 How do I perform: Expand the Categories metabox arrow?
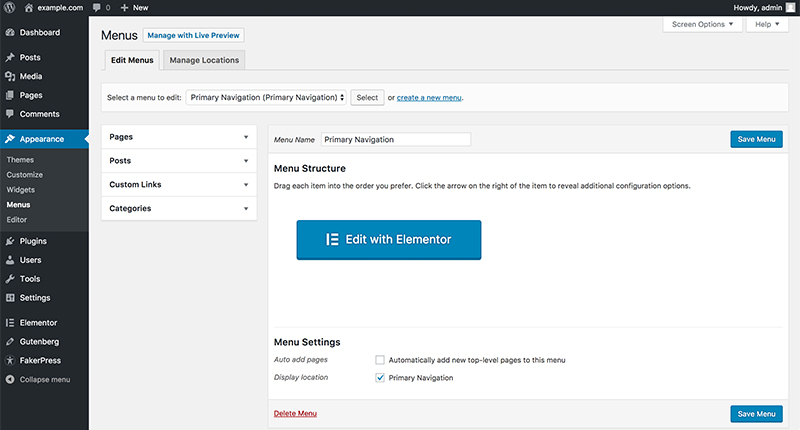tap(246, 208)
